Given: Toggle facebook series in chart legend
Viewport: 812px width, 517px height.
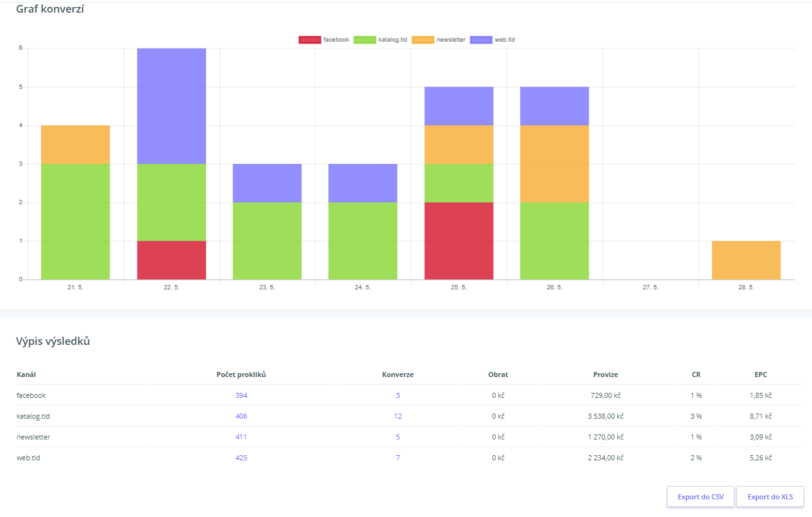Looking at the screenshot, I should pos(324,40).
